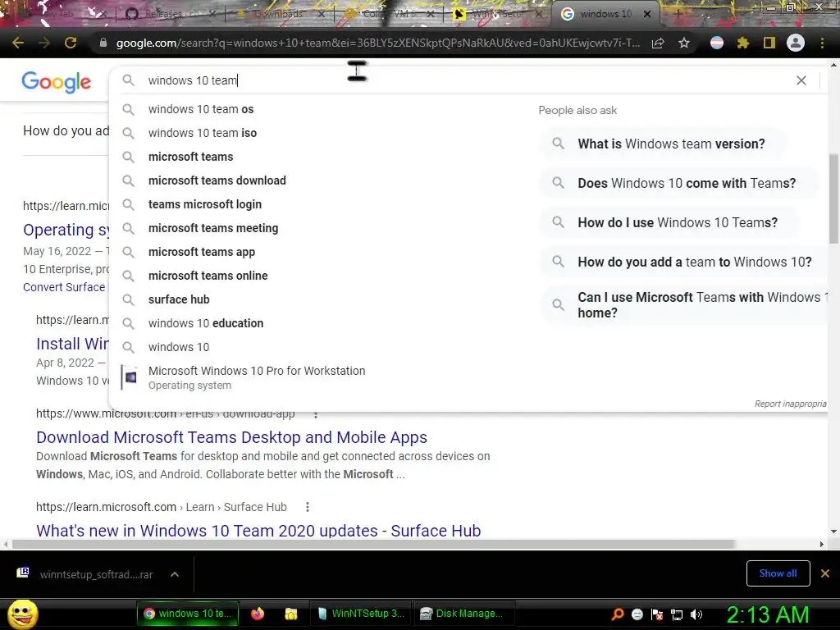Click the Windows 10 Pro for Workstation thumbnail
This screenshot has width=840, height=630.
(x=130, y=377)
